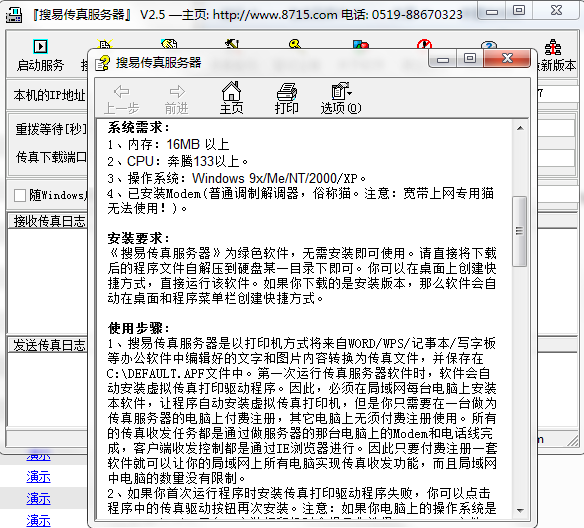The image size is (584, 528).
Task: Minimize the 搜易传真服务器 help window
Action: tap(443, 59)
